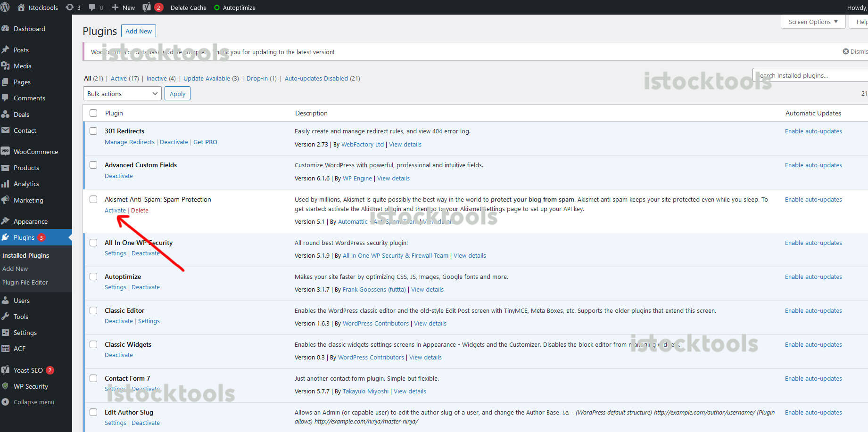Expand the Screen Options panel
868x432 pixels.
pyautogui.click(x=813, y=22)
